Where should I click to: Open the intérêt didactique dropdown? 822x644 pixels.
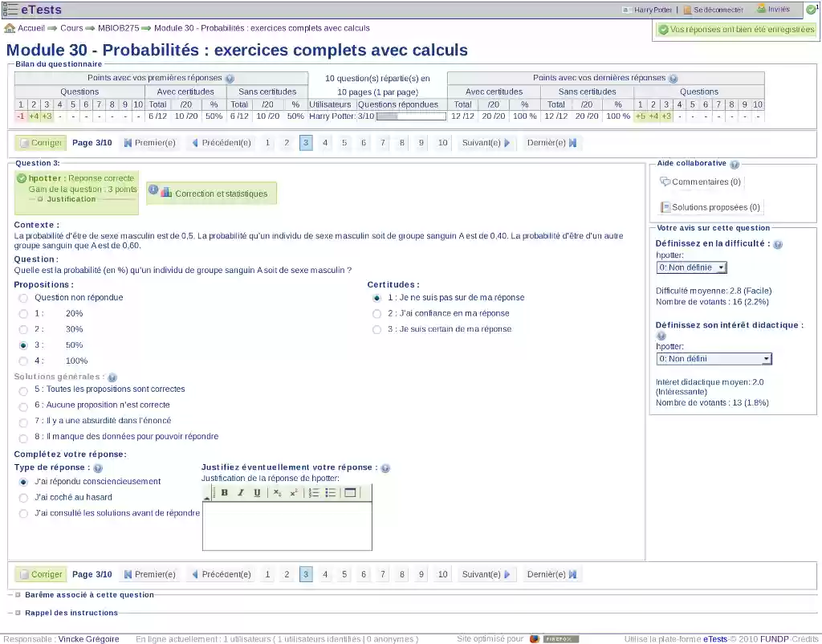713,358
